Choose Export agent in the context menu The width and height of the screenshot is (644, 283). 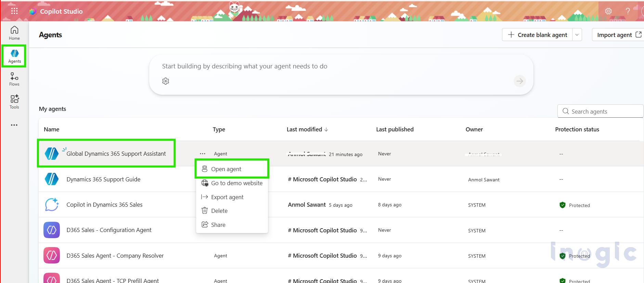tap(227, 197)
